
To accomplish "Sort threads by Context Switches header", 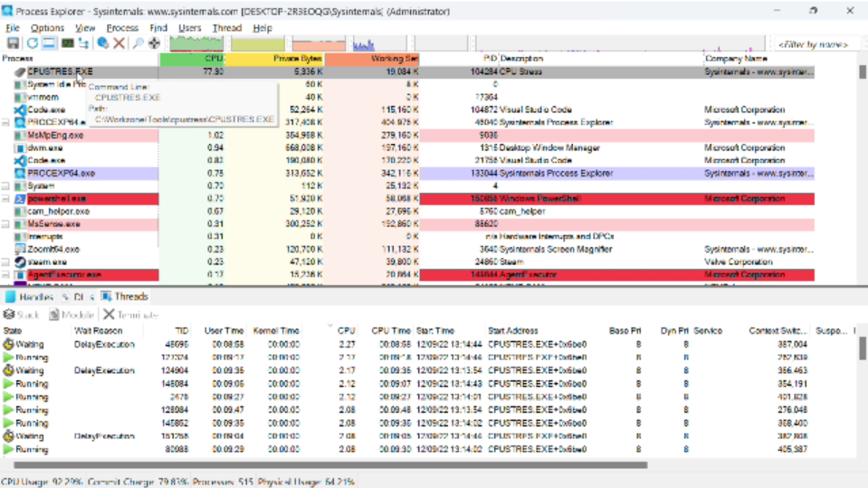I will tap(777, 330).
